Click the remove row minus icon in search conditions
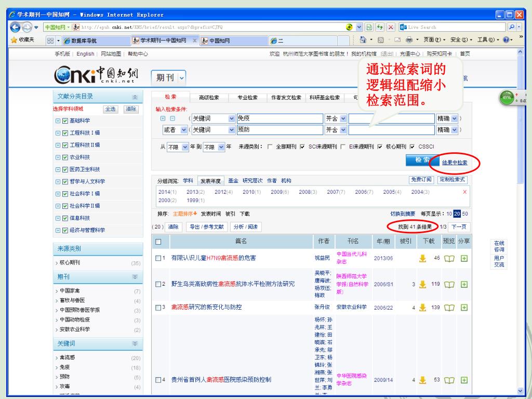532x399 pixels. (172, 118)
